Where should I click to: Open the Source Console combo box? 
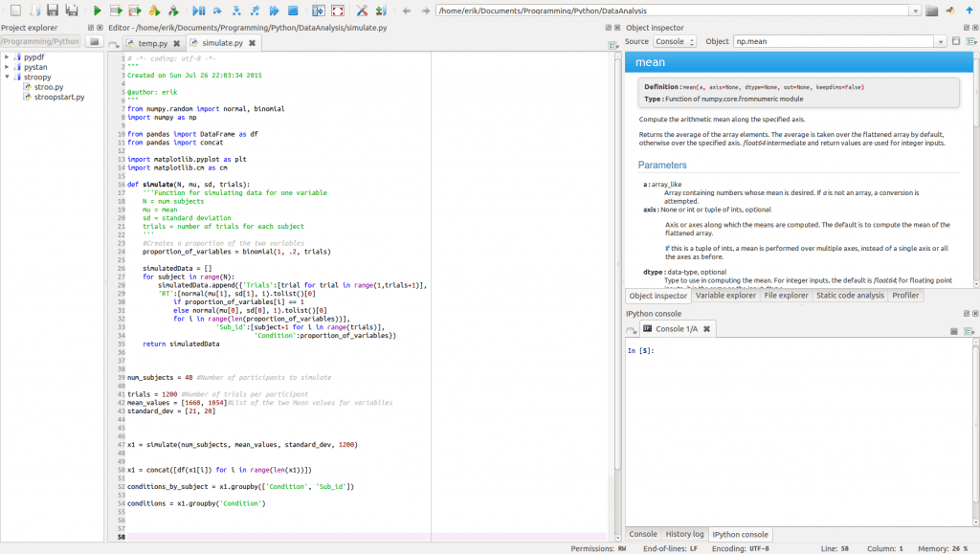[674, 42]
